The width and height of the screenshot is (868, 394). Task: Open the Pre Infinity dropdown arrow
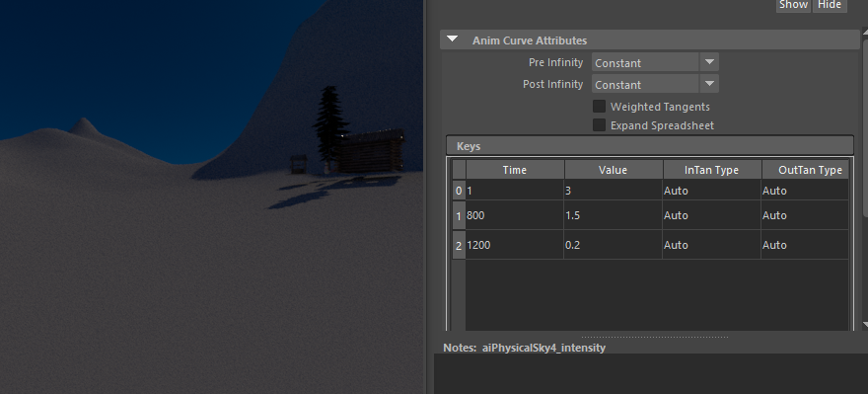click(x=709, y=62)
